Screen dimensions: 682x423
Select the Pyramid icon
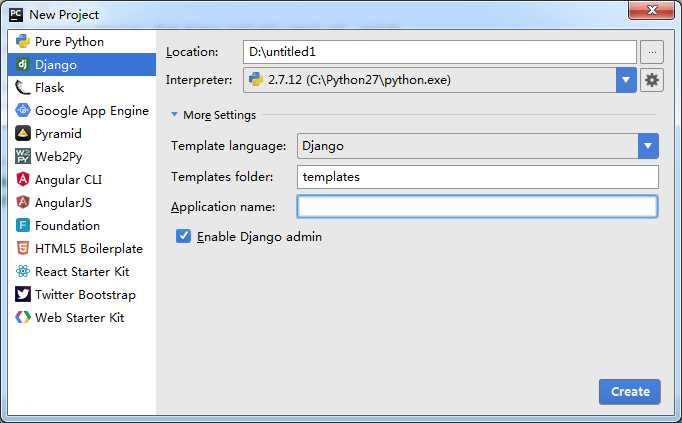(23, 133)
